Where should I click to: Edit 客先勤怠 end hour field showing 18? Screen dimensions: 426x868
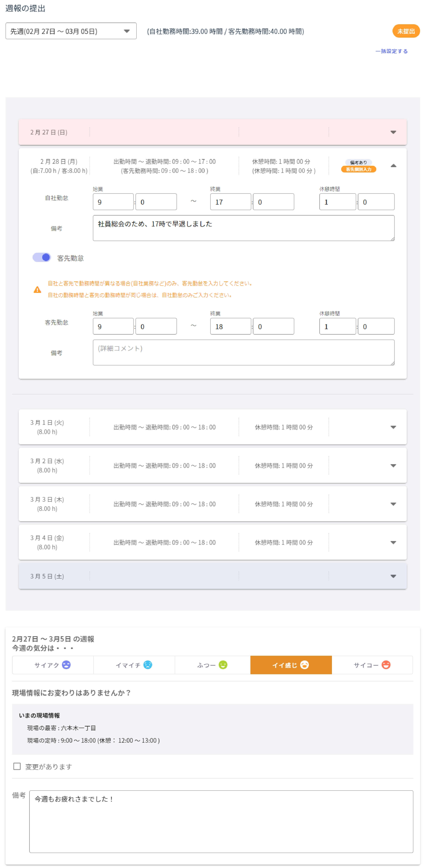click(x=230, y=326)
